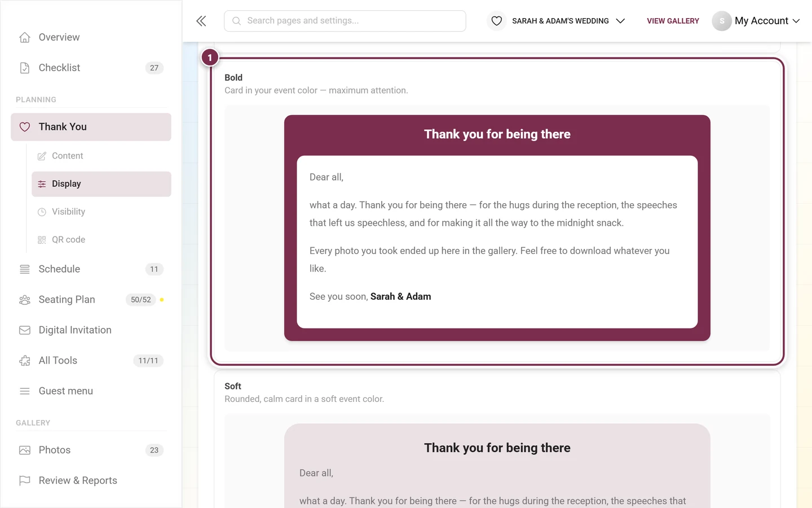812x508 pixels.
Task: Click the search magnifier icon
Action: tap(237, 21)
